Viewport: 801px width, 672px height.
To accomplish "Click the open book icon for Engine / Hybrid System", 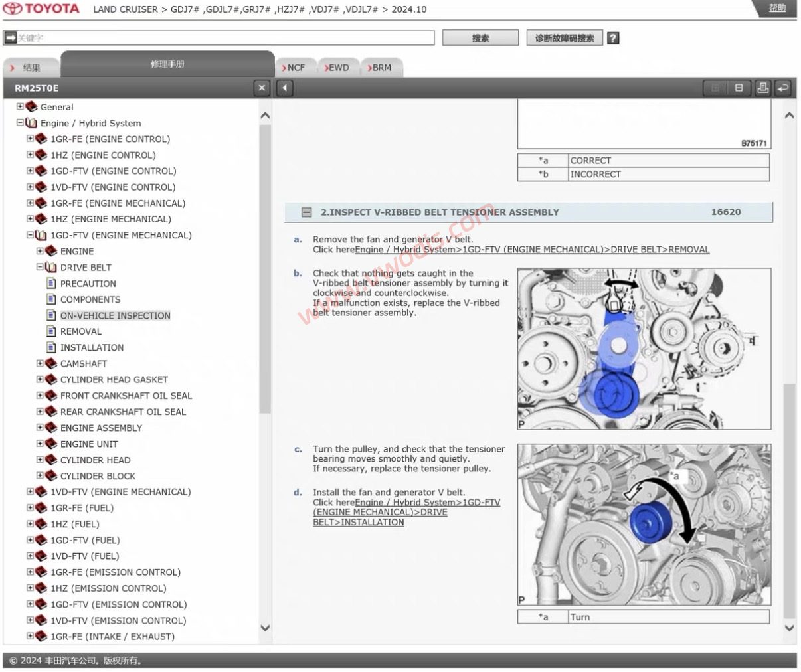I will 31,122.
